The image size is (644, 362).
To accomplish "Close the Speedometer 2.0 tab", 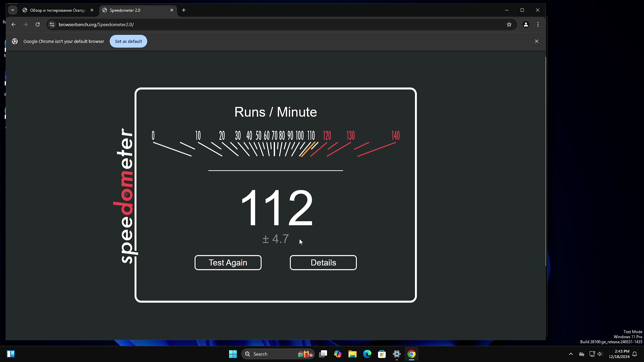I will coord(172,10).
